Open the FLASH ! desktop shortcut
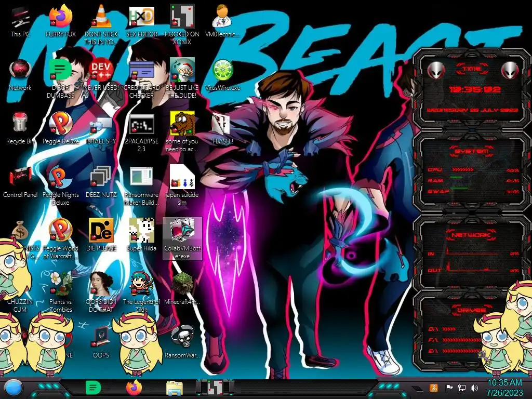This screenshot has width=532, height=399. 222,129
